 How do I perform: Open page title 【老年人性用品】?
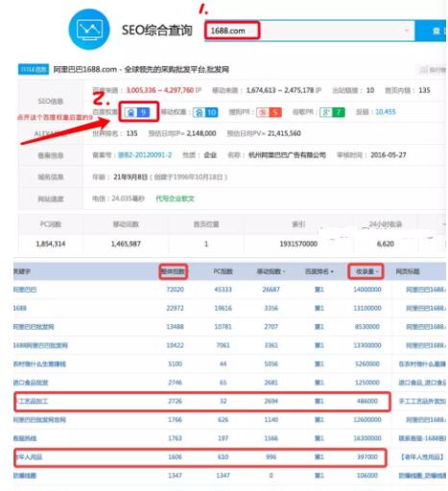[422, 456]
